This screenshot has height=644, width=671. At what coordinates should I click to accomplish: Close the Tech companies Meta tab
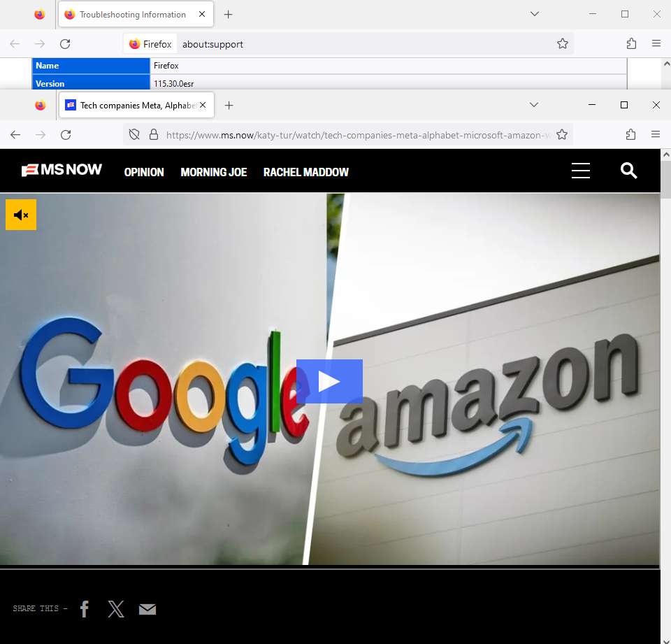(x=203, y=105)
